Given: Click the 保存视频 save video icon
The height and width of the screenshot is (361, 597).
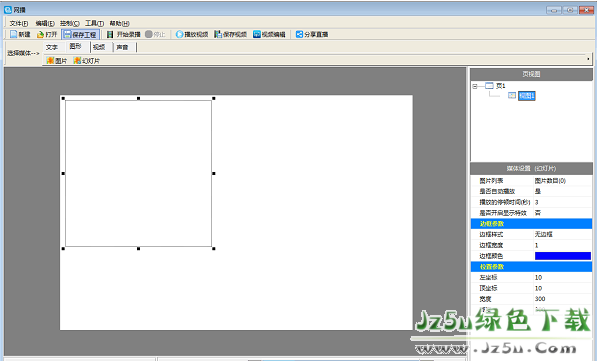Looking at the screenshot, I should click(x=218, y=34).
